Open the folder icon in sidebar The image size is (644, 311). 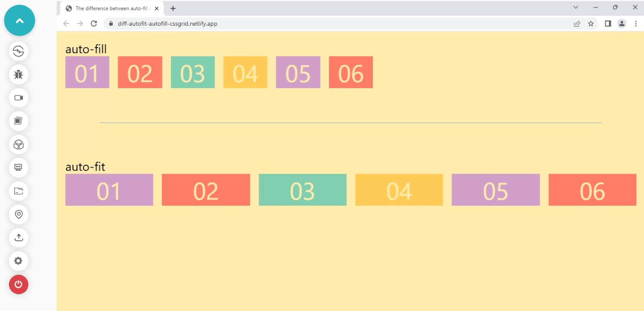click(x=19, y=191)
